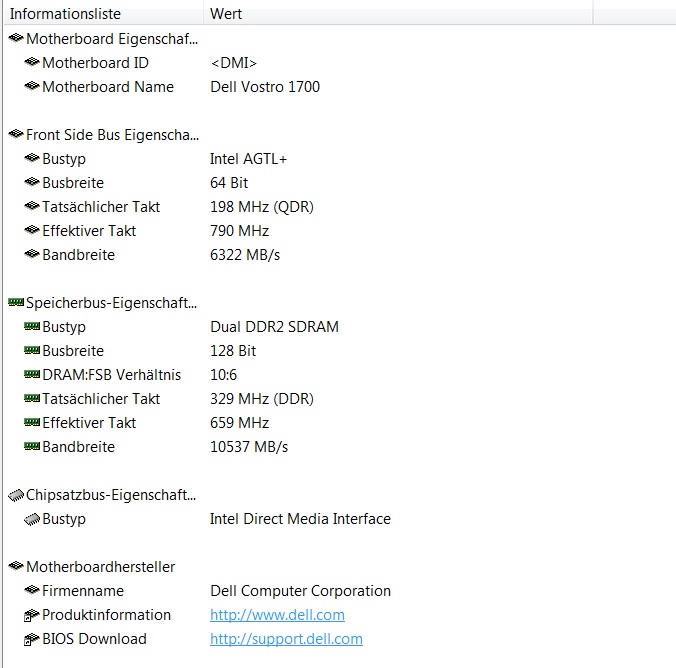Select the 128 Bit value
This screenshot has width=676, height=668.
click(x=233, y=351)
